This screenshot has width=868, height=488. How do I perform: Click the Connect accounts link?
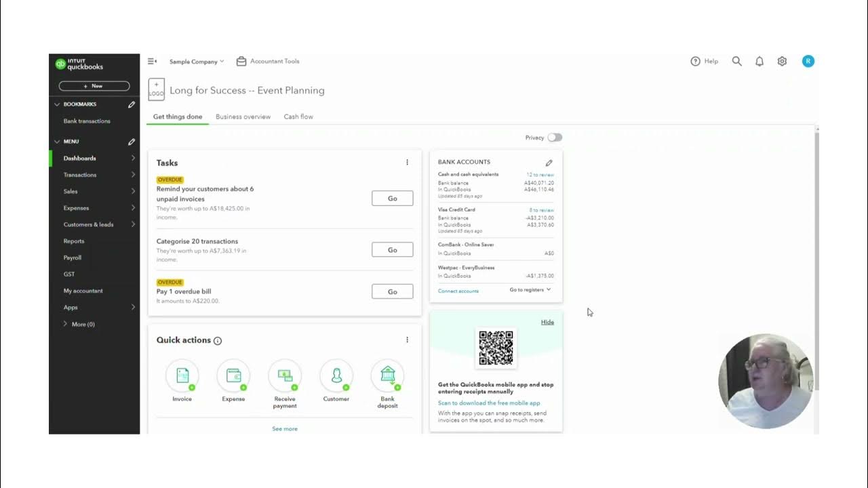[458, 291]
